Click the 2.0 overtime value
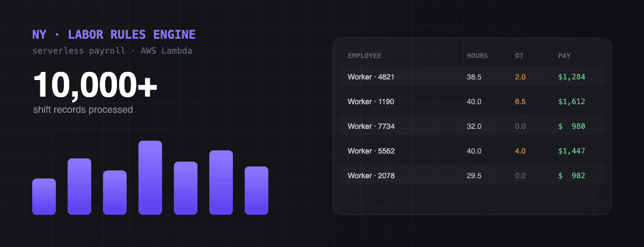This screenshot has height=247, width=644. pyautogui.click(x=521, y=77)
